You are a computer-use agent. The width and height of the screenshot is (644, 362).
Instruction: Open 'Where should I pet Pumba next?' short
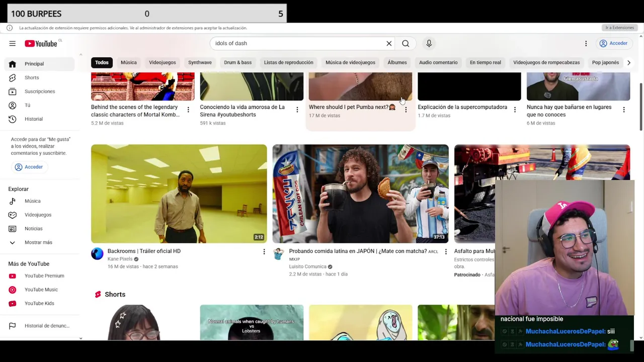click(x=352, y=107)
